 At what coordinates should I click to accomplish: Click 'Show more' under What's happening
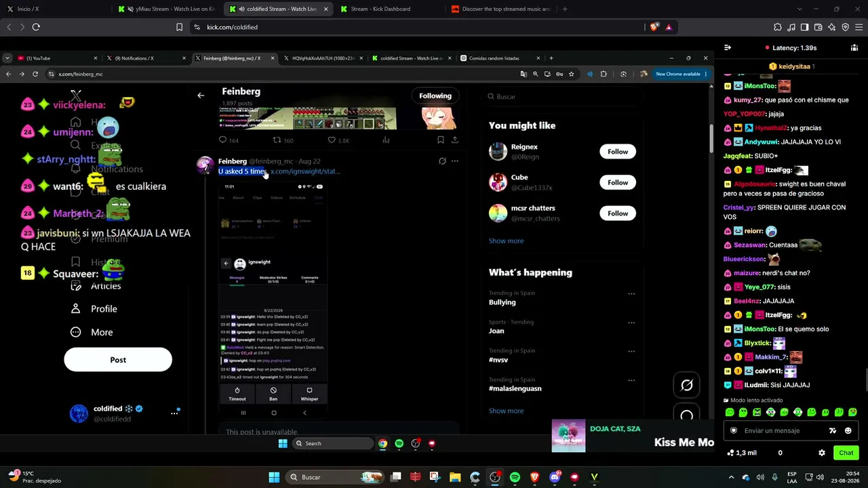coord(506,411)
